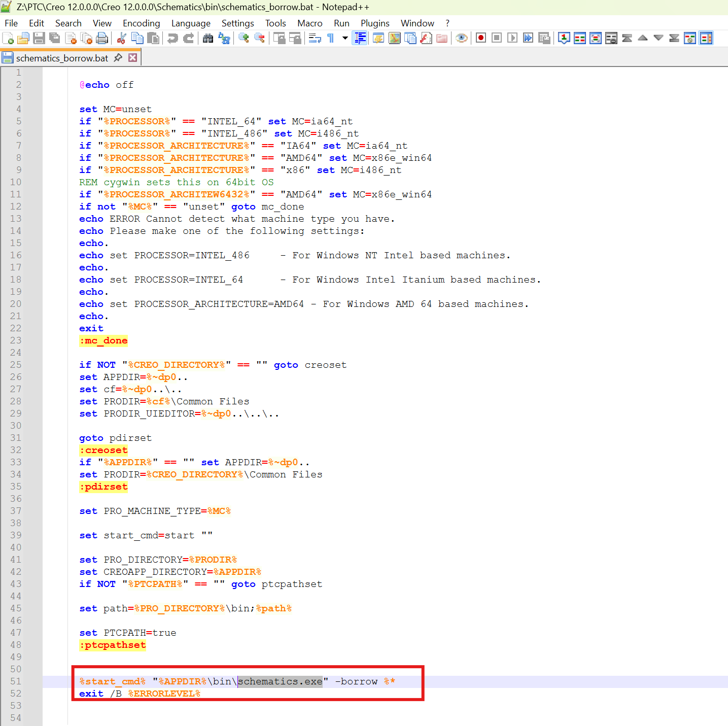The width and height of the screenshot is (728, 726).
Task: Toggle show all characters pilcrow icon
Action: coord(330,38)
